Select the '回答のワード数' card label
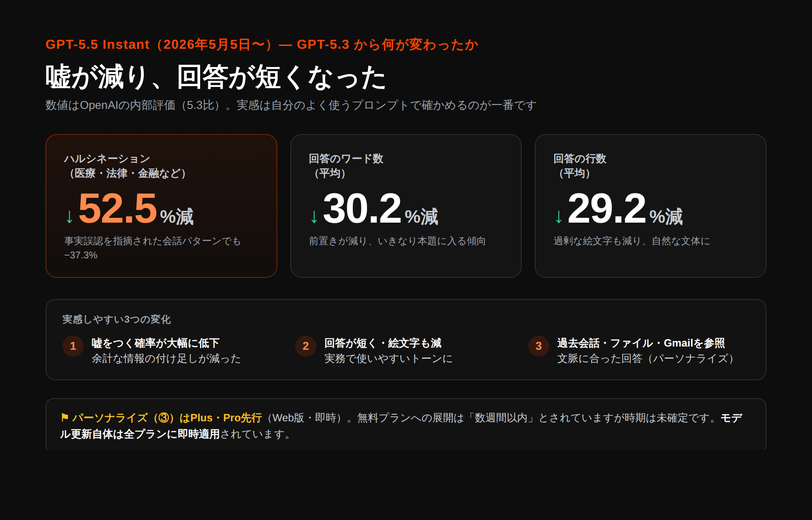This screenshot has width=812, height=520. click(346, 158)
